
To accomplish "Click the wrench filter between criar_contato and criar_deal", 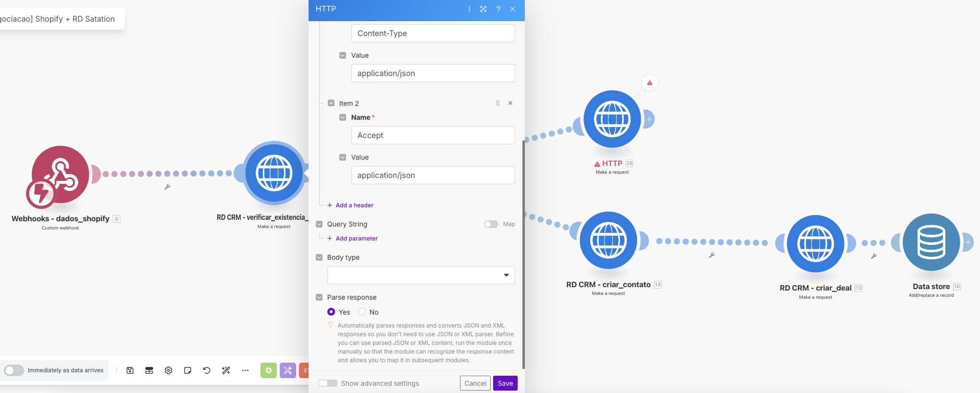I will [x=712, y=255].
